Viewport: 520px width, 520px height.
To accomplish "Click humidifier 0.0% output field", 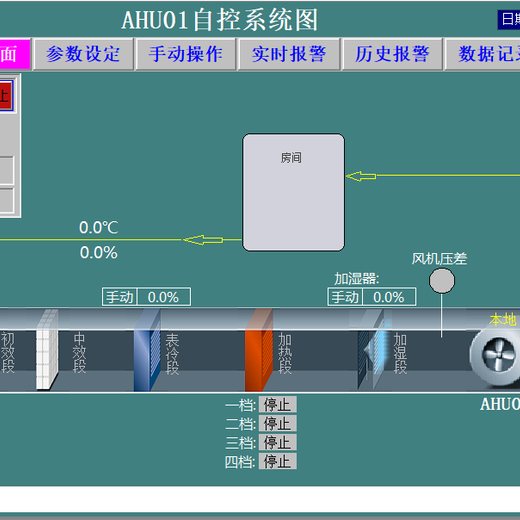I will pyautogui.click(x=389, y=297).
